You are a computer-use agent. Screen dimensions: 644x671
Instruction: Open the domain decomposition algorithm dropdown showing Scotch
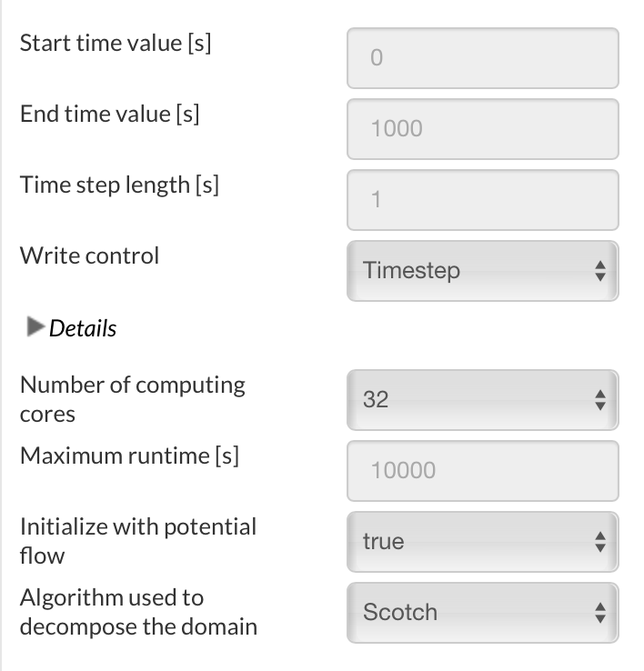[x=482, y=612]
